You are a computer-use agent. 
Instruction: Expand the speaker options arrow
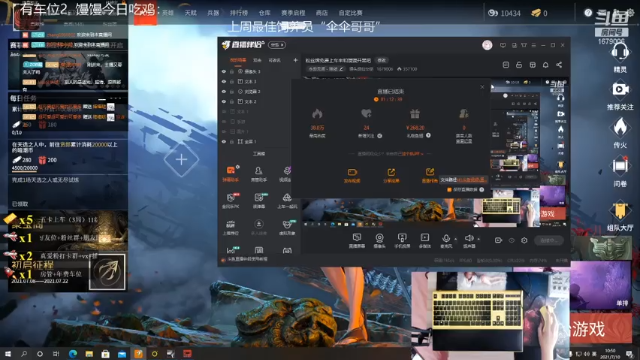(x=478, y=239)
